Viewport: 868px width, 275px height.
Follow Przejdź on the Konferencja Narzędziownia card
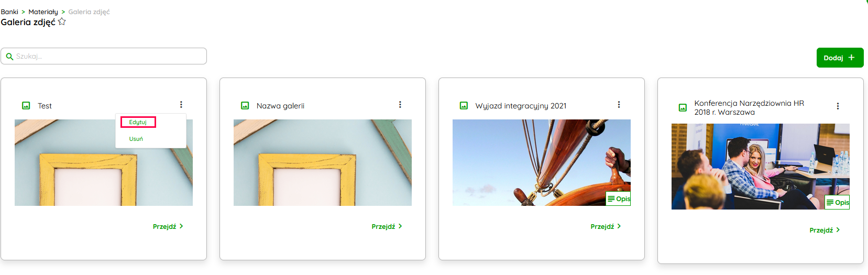pos(825,230)
